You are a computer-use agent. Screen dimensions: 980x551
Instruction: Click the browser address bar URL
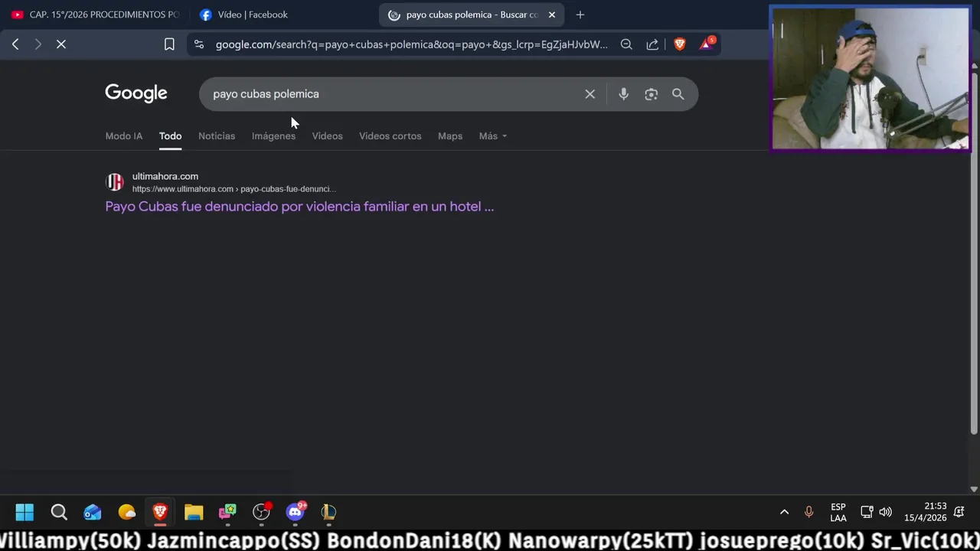click(411, 44)
